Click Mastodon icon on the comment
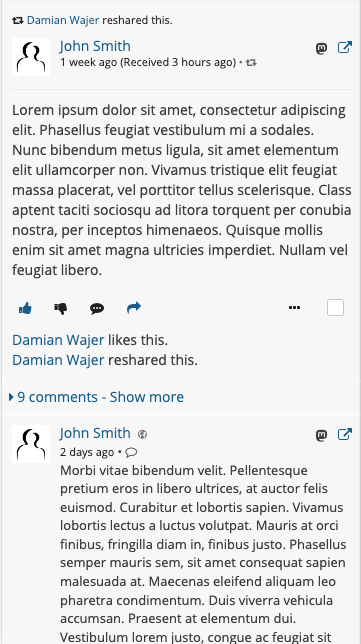Screen dimensions: 361x644 coord(322,435)
